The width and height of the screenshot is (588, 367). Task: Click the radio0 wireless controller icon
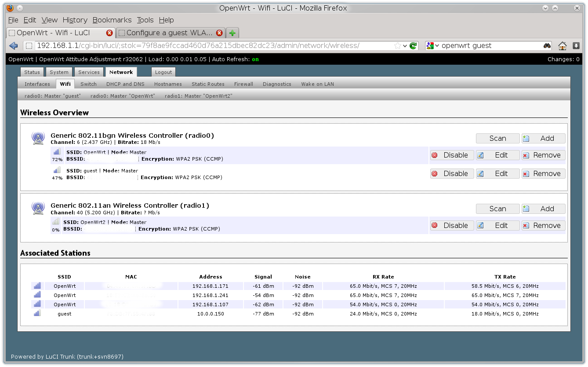38,138
